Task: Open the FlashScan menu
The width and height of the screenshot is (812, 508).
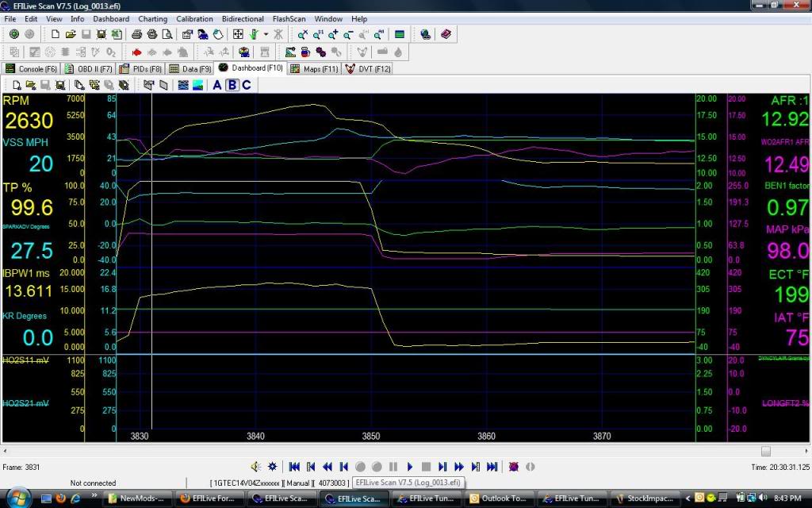Action: coord(289,19)
